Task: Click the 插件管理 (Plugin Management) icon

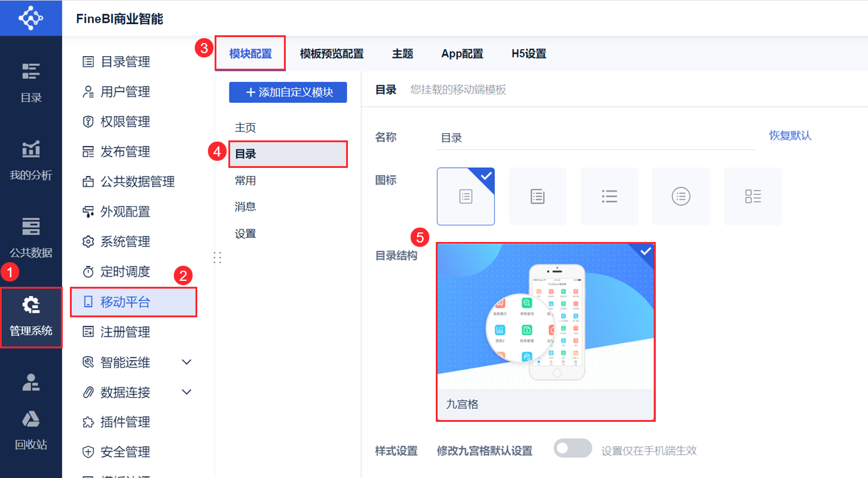Action: 87,422
